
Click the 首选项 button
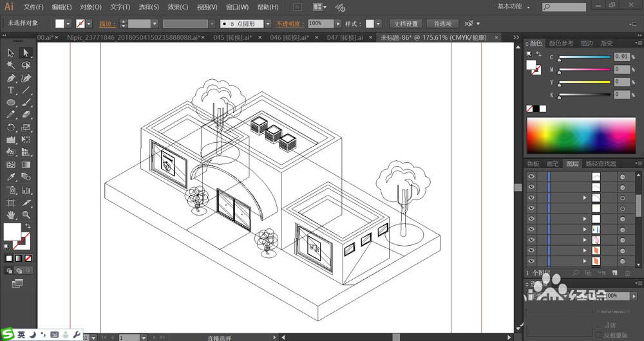pyautogui.click(x=442, y=24)
